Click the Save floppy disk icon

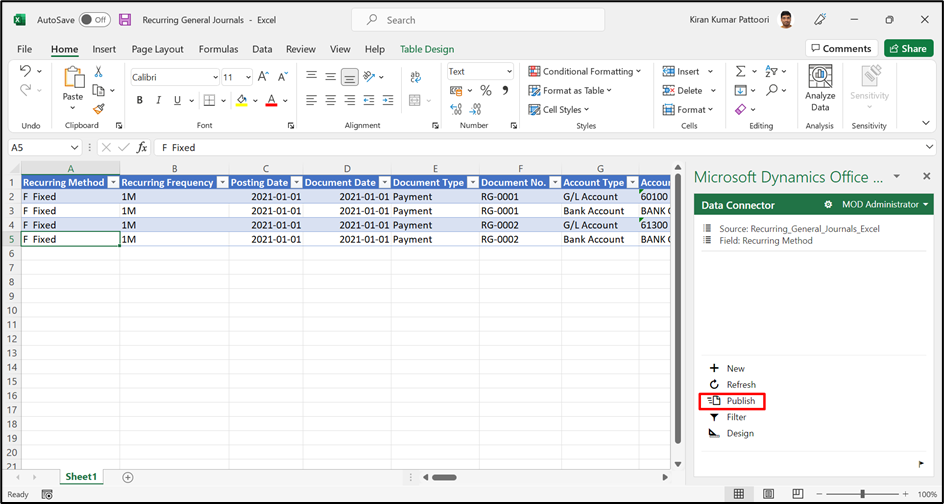[x=125, y=20]
